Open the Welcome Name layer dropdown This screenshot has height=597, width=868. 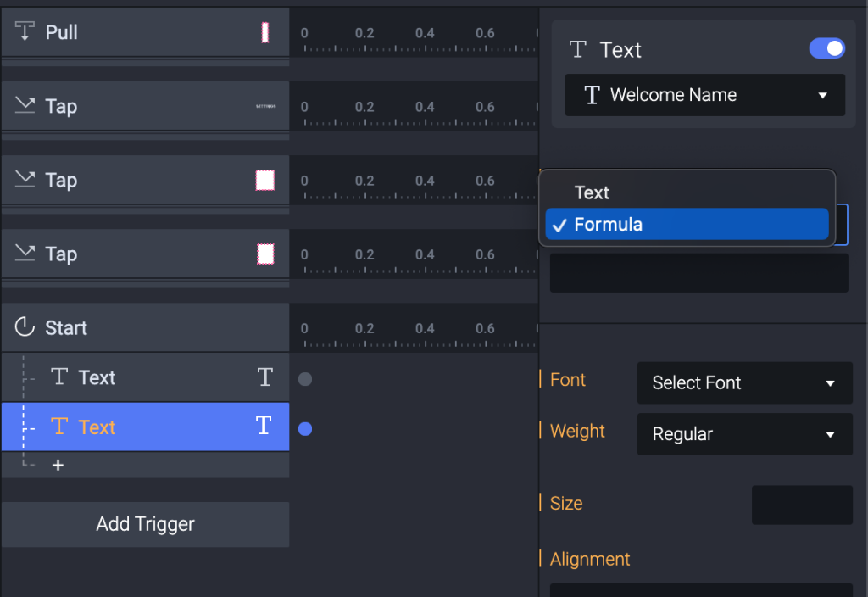[705, 95]
